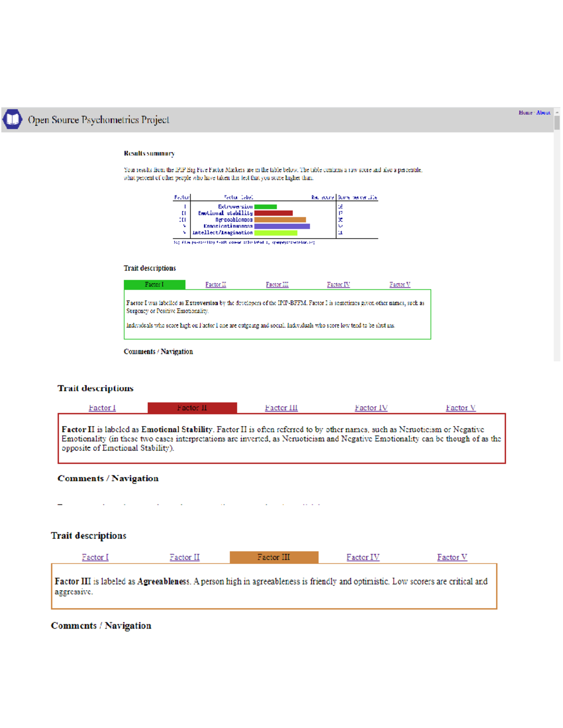Open Factor IV tab in green-bordered panel

coord(338,285)
